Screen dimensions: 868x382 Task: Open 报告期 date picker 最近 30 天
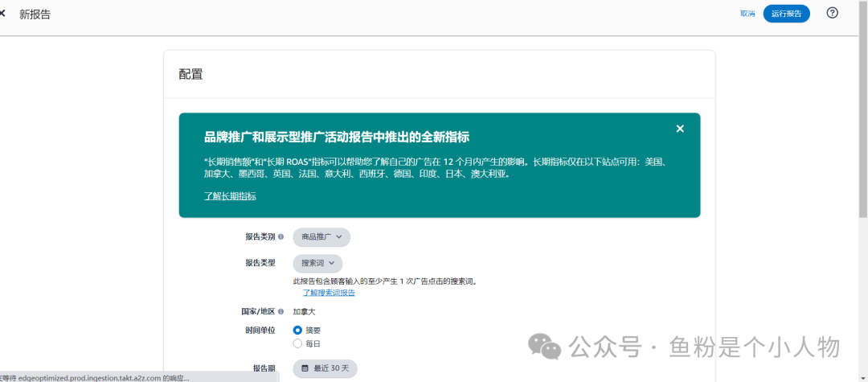click(x=325, y=368)
